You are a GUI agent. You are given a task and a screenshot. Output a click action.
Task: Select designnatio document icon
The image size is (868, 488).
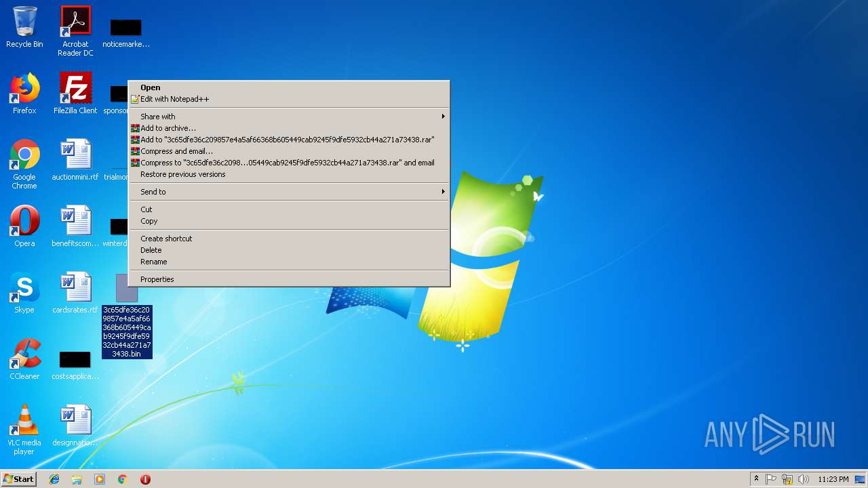[75, 426]
